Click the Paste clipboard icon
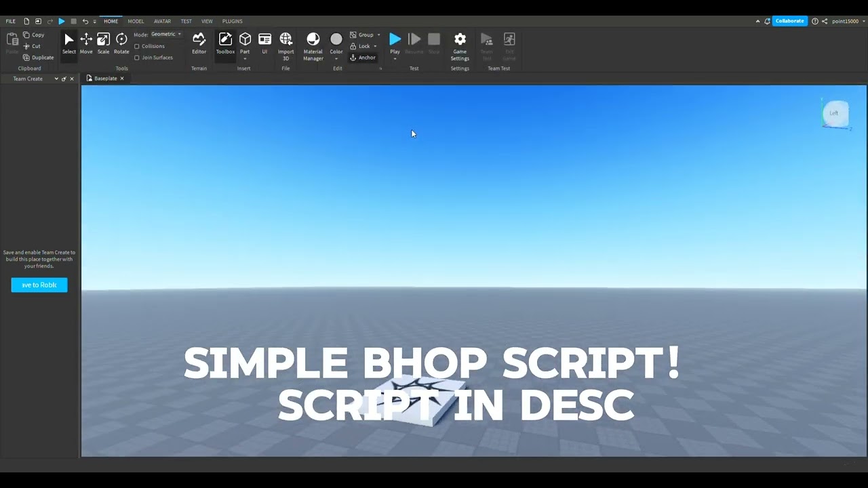The width and height of the screenshot is (868, 488). pos(12,43)
